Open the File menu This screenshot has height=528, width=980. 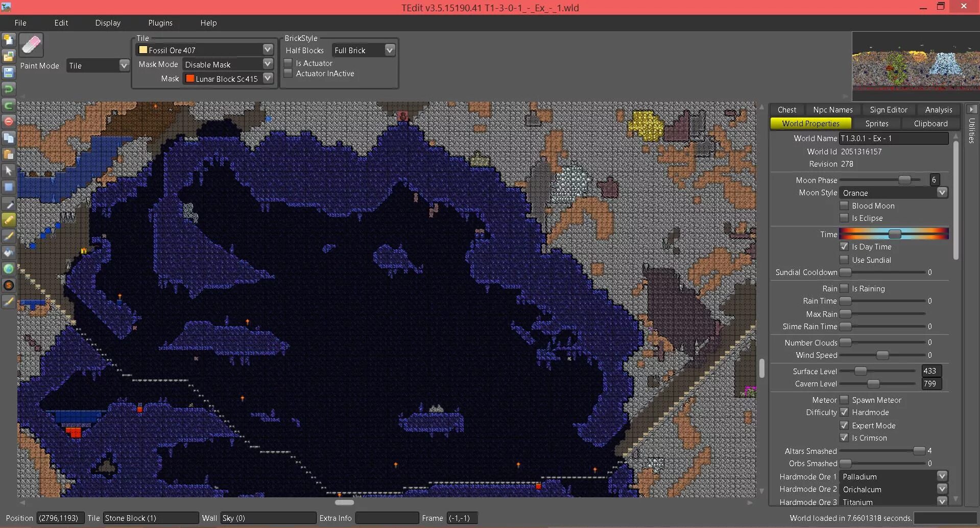pos(20,22)
